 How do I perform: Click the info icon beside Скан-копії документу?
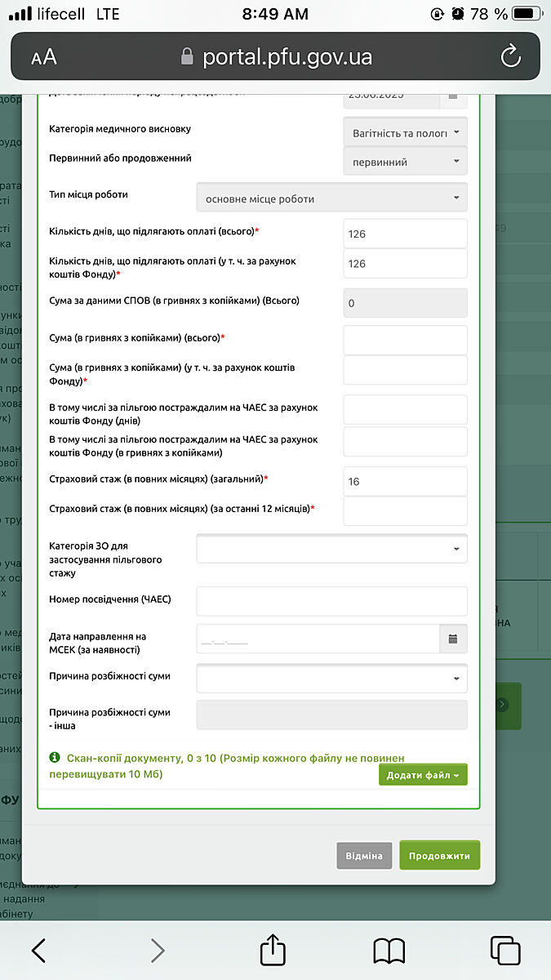pos(55,758)
